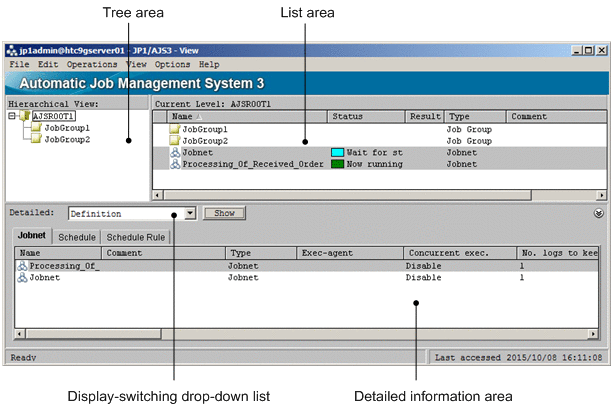
Task: Select the Jobnet row name in list area
Action: (x=198, y=152)
